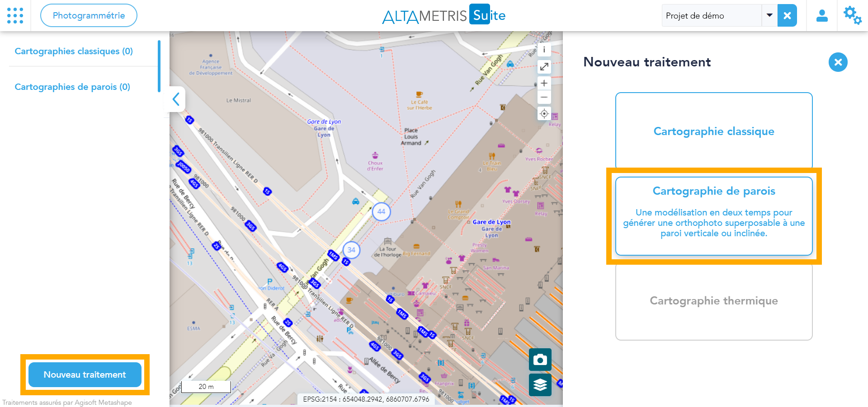Clear the selected Projet de démo

pyautogui.click(x=787, y=16)
